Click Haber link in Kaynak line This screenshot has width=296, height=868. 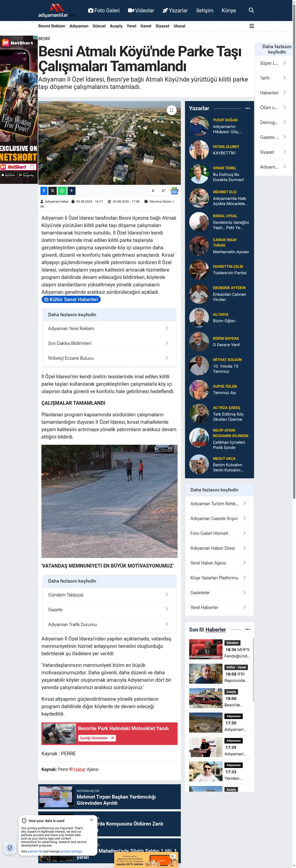pyautogui.click(x=80, y=769)
